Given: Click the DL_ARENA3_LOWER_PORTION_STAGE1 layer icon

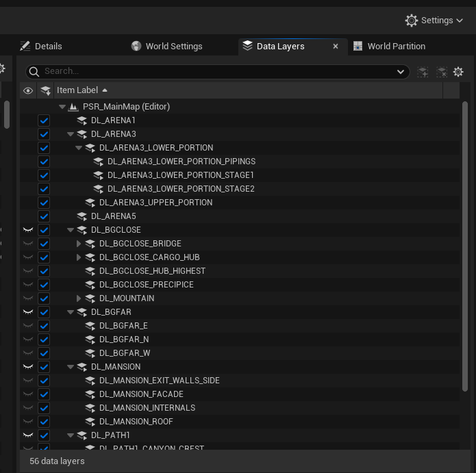Looking at the screenshot, I should click(x=99, y=175).
